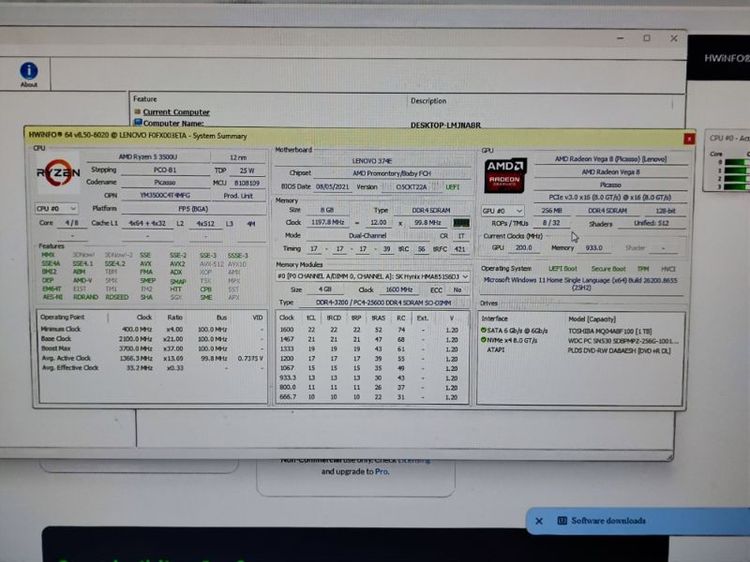Viewport: 750px width, 562px height.
Task: Click the chipset AMD Promontory/Bixby FCH
Action: 391,173
